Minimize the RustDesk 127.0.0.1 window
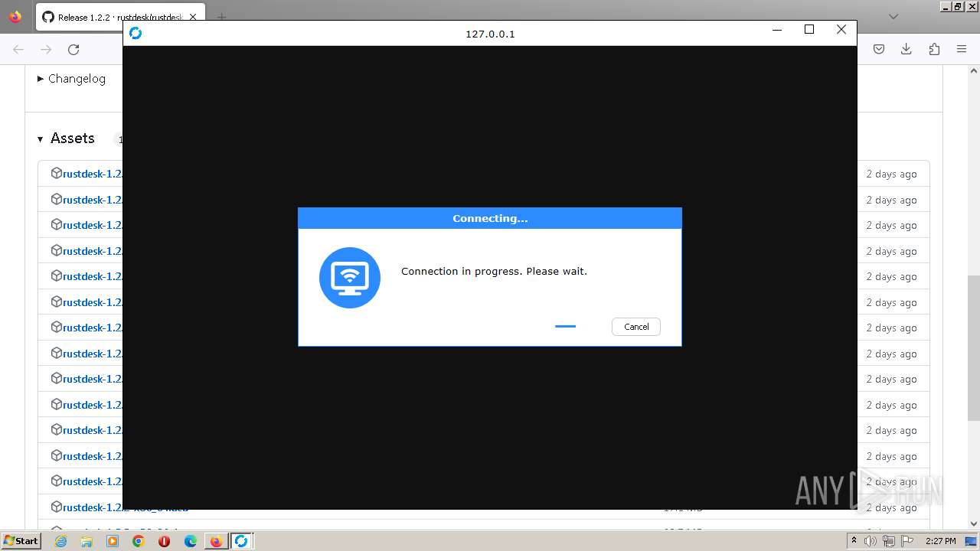980x551 pixels. click(777, 30)
